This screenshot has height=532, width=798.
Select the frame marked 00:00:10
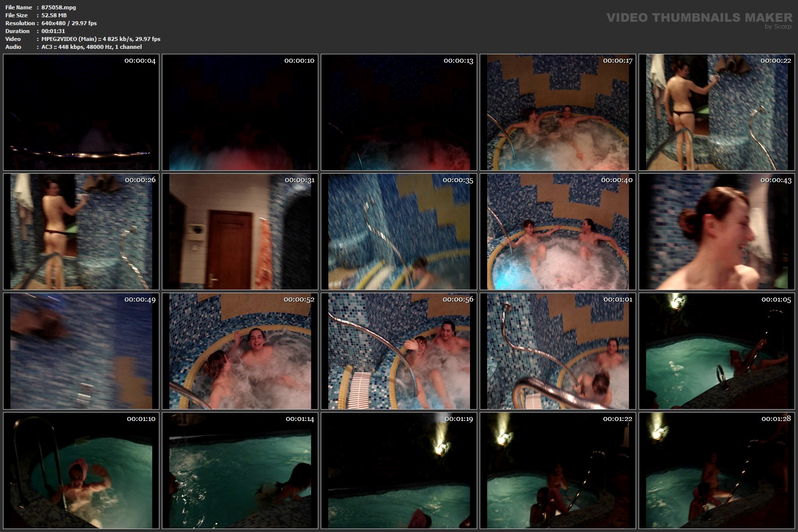(240, 112)
